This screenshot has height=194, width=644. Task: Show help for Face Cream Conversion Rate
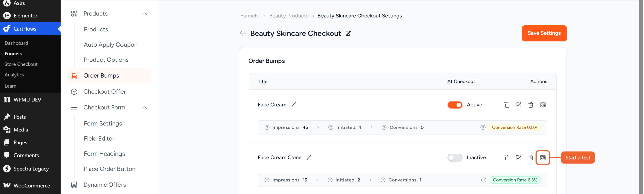(483, 127)
